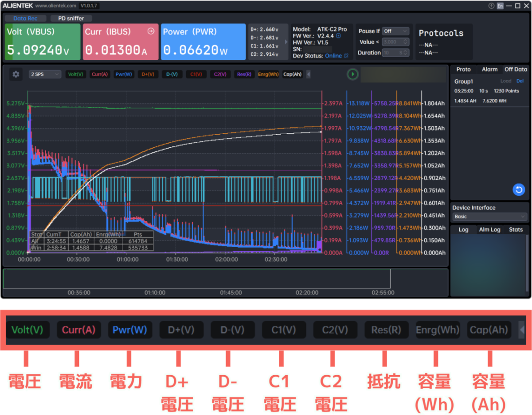Click 03:25:00 duration in Group1
The image size is (532, 415).
click(x=464, y=91)
